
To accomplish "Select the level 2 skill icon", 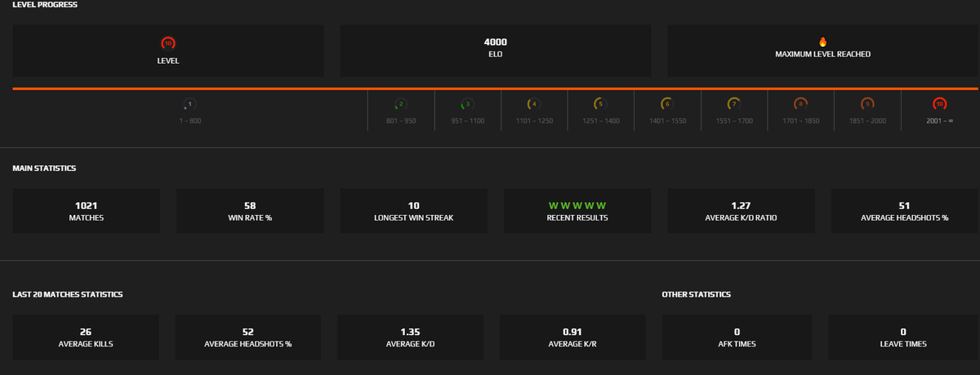I will [x=400, y=105].
